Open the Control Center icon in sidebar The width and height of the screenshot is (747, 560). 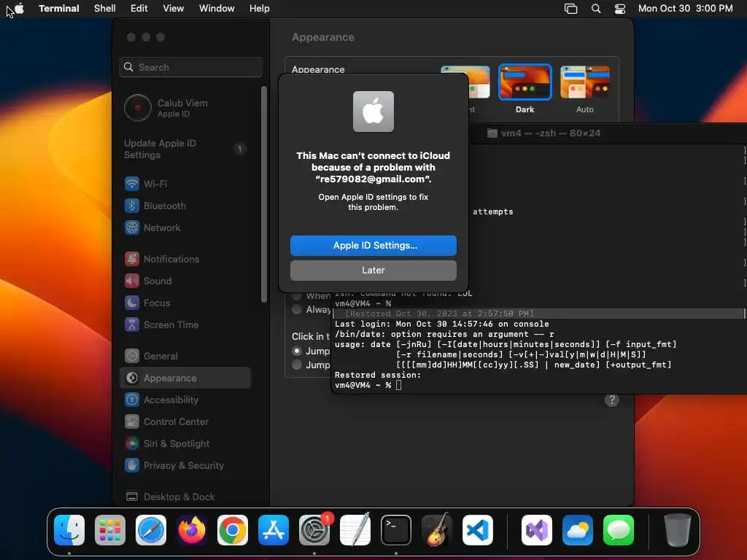[x=132, y=422]
